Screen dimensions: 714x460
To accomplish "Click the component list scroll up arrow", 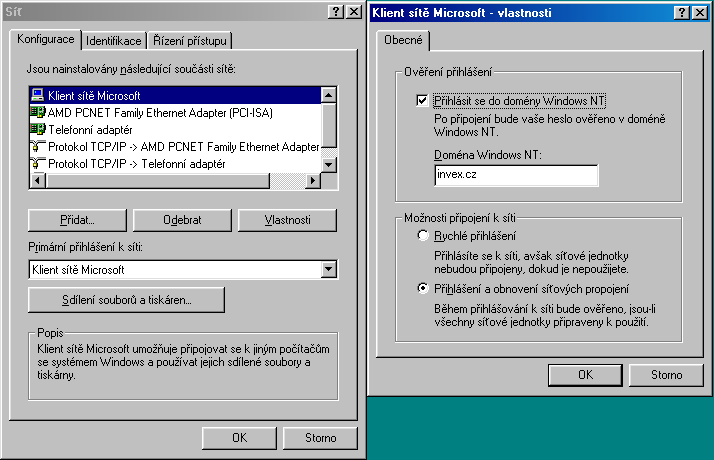I will (x=328, y=95).
